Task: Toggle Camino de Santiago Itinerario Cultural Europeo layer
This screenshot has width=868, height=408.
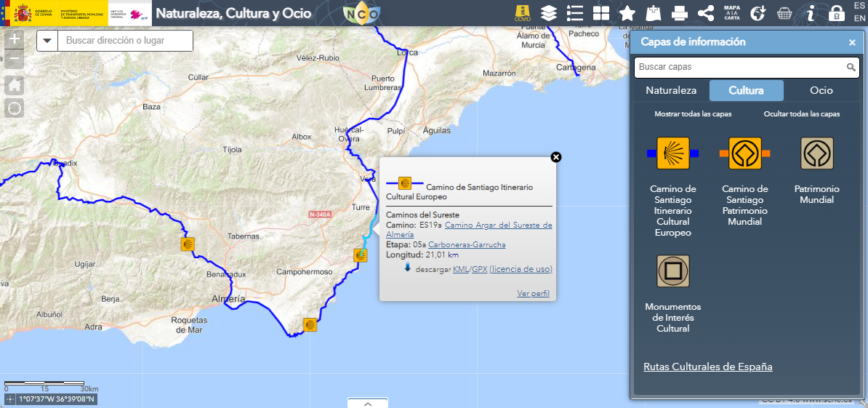Action: coord(672,153)
